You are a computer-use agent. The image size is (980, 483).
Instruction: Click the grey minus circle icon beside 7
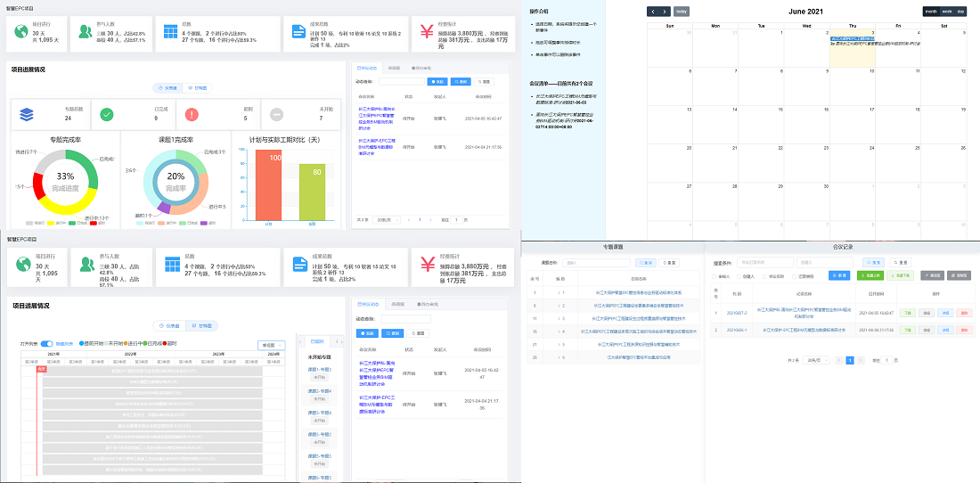click(x=276, y=114)
